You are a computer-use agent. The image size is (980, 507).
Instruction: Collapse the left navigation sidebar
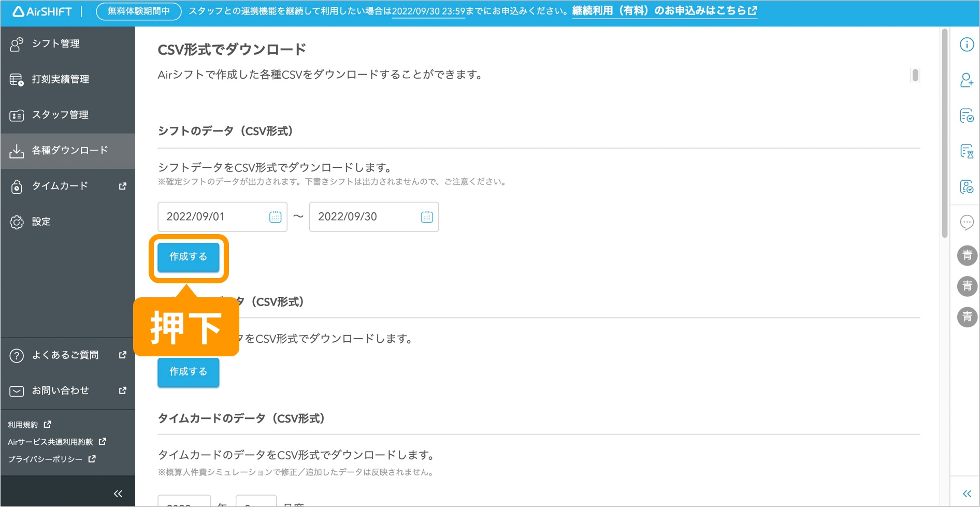pyautogui.click(x=118, y=492)
